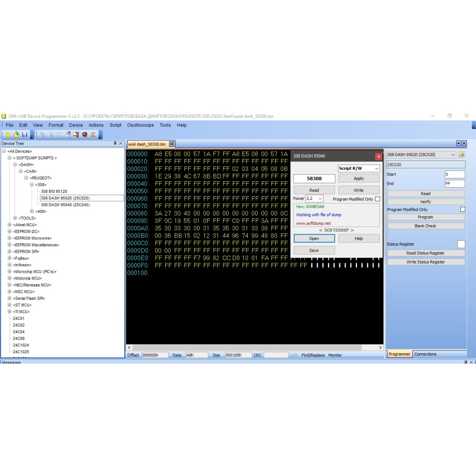Click the Start address field
The image size is (476, 476).
click(x=455, y=174)
